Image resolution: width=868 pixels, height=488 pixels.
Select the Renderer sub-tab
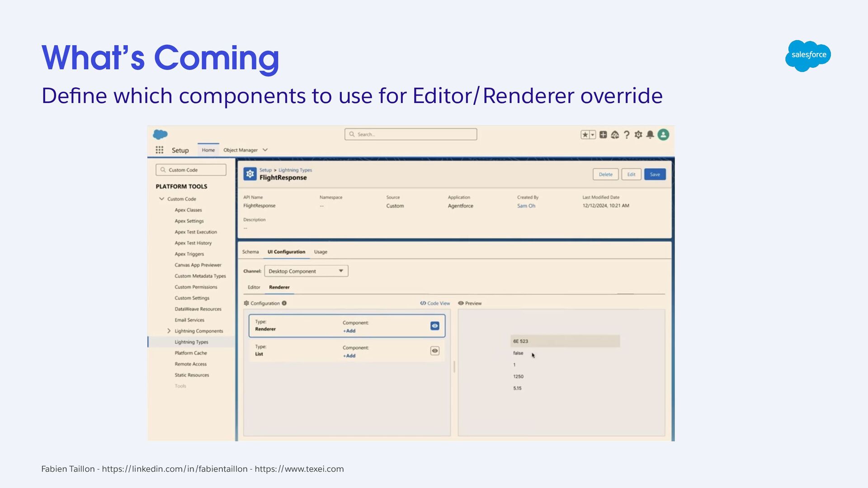coord(279,287)
